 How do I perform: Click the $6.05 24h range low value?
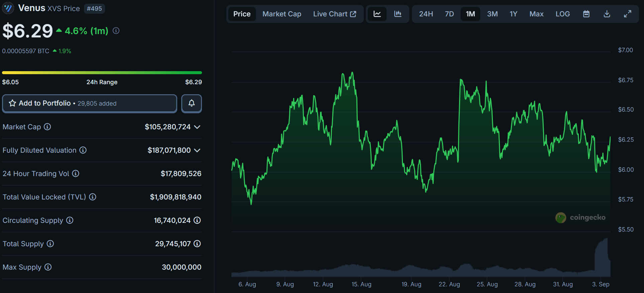tap(10, 82)
